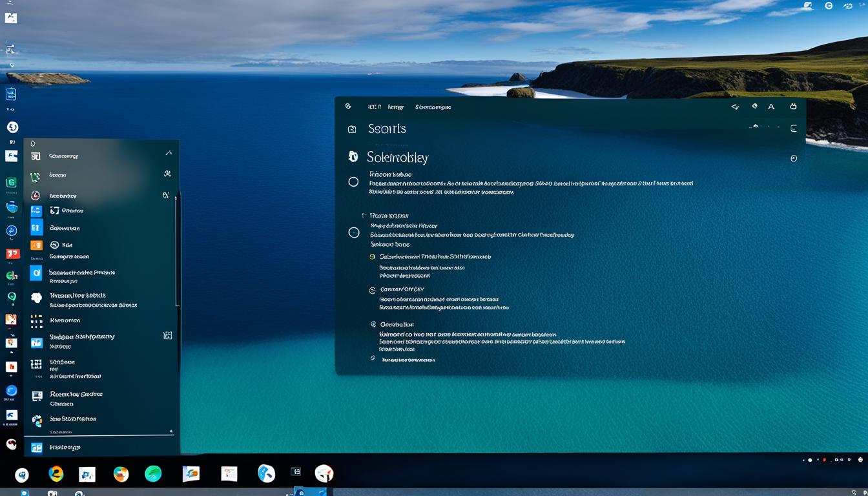Click the letter A accessibility icon in the toolbar
Image resolution: width=868 pixels, height=496 pixels.
[x=771, y=107]
